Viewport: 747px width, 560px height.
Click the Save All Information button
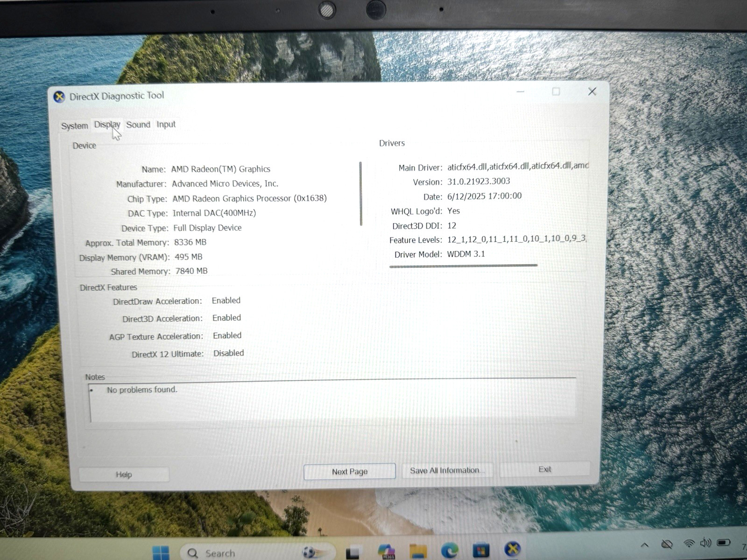click(447, 470)
